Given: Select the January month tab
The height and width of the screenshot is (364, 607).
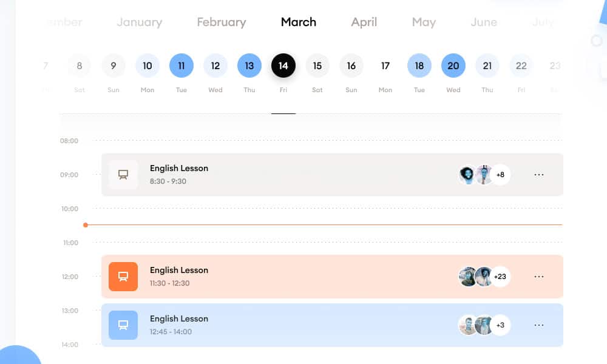Looking at the screenshot, I should [x=140, y=22].
